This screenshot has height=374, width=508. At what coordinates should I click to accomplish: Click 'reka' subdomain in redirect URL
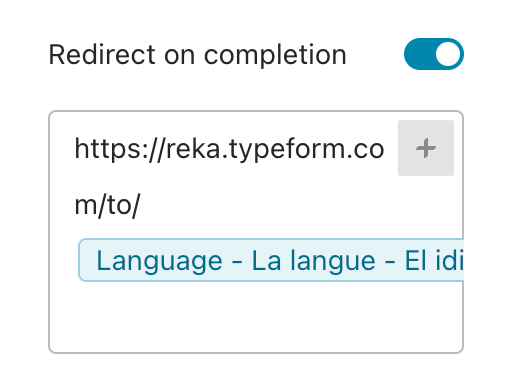click(193, 149)
